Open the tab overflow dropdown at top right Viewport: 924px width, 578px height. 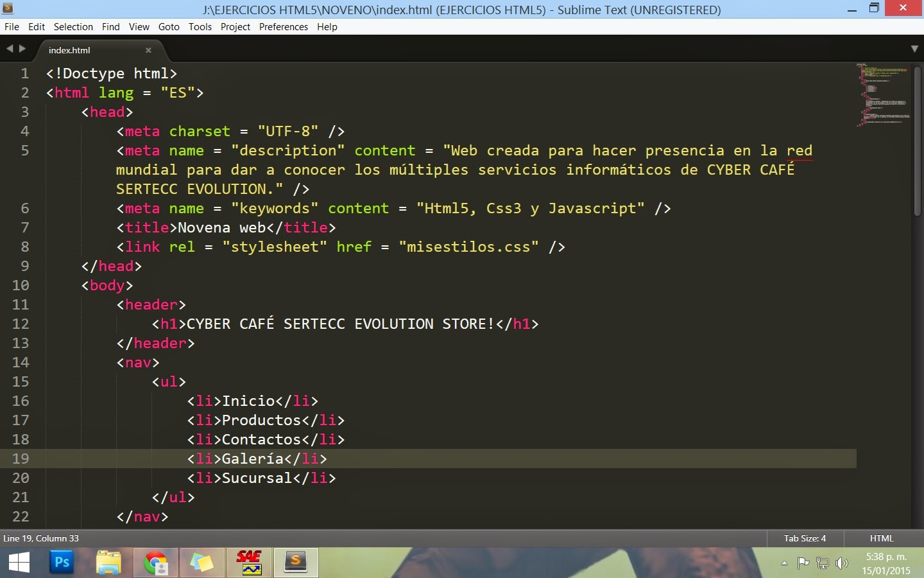point(914,49)
